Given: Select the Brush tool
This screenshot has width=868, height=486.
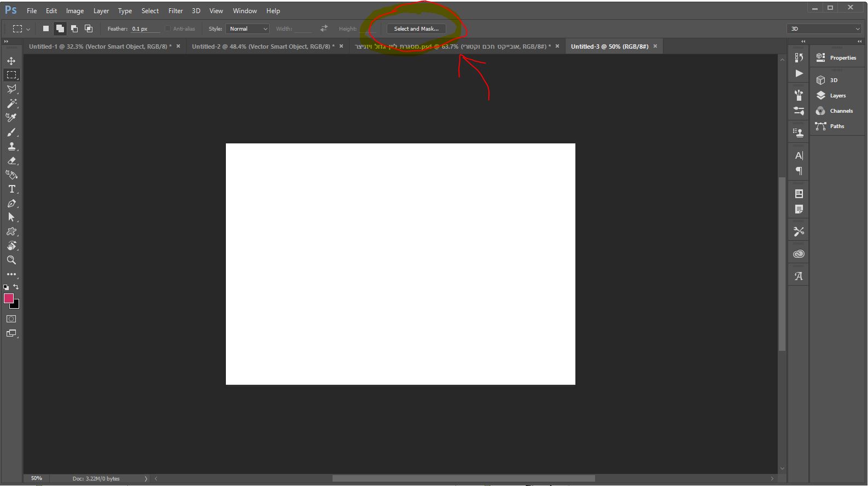Looking at the screenshot, I should [x=11, y=132].
